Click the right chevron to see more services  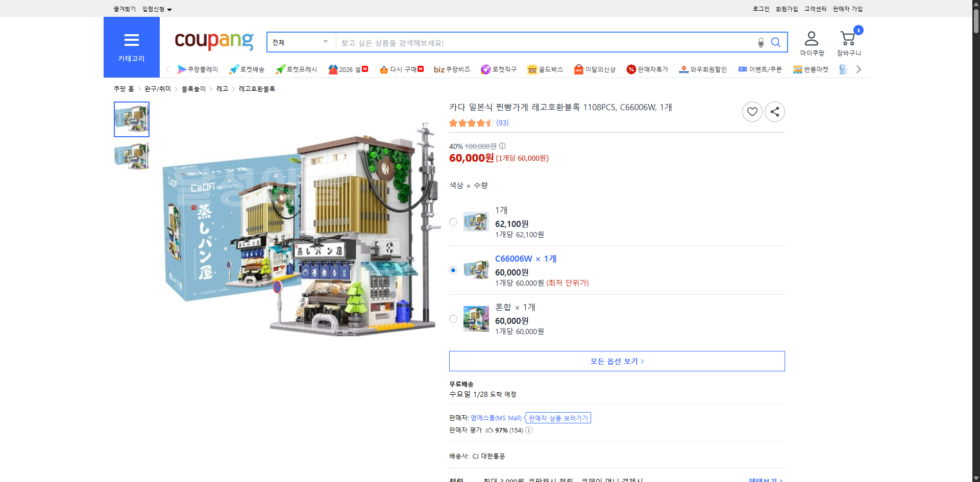pyautogui.click(x=859, y=69)
